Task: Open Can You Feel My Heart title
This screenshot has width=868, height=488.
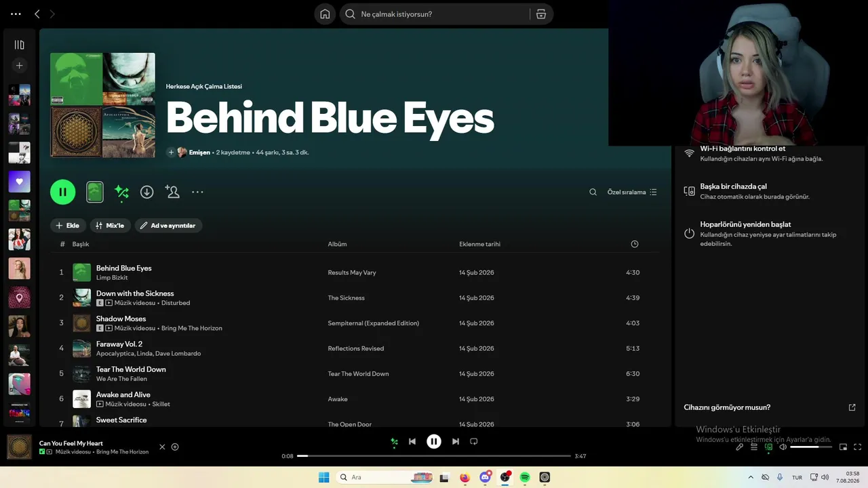Action: 71,443
